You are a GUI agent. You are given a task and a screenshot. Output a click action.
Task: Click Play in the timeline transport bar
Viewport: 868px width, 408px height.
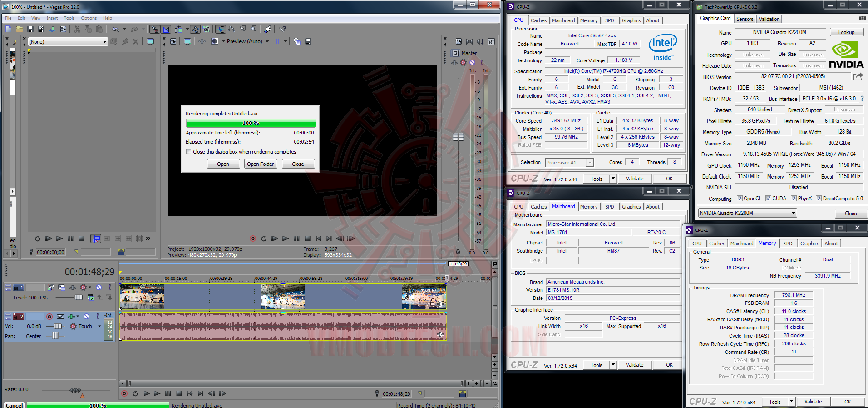tap(157, 393)
